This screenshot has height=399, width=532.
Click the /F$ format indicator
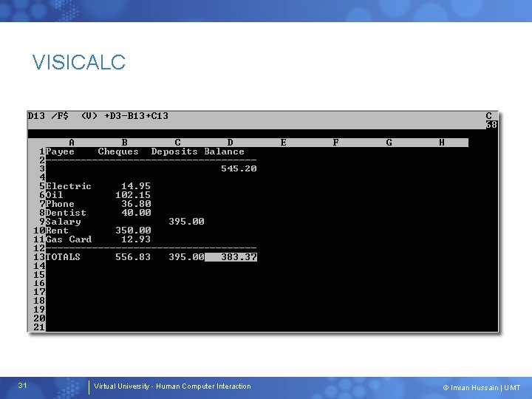60,116
